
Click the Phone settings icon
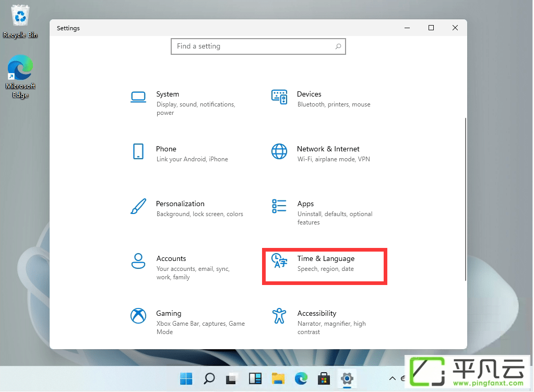[x=138, y=151]
